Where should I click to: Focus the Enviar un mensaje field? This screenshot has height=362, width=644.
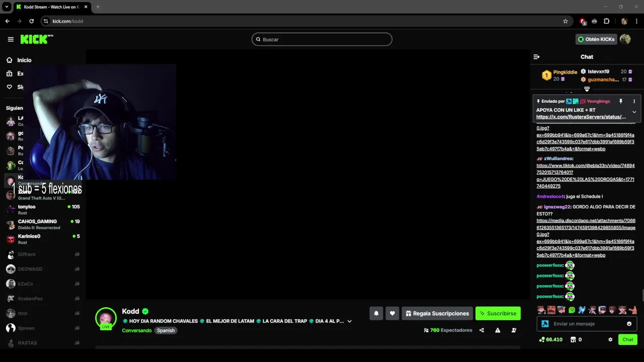click(x=587, y=324)
